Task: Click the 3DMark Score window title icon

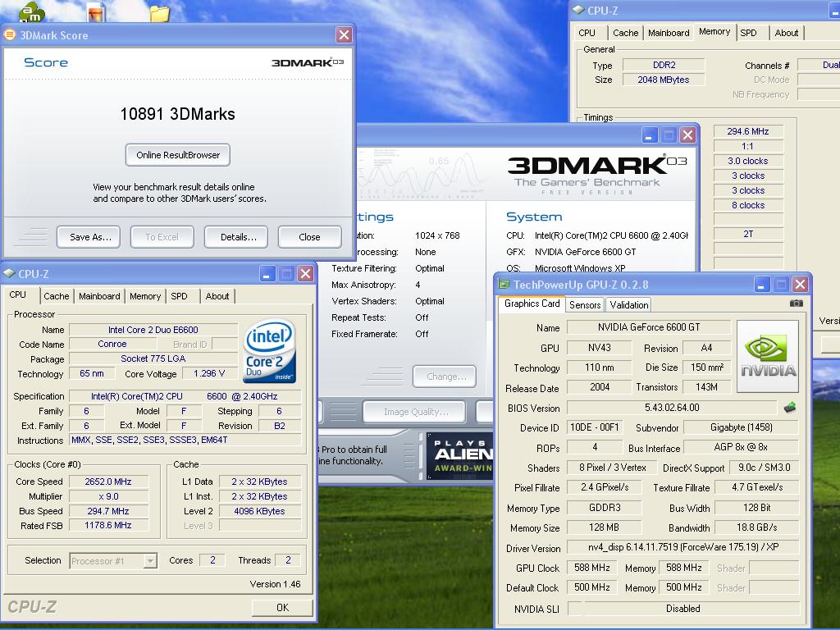Action: pos(10,34)
